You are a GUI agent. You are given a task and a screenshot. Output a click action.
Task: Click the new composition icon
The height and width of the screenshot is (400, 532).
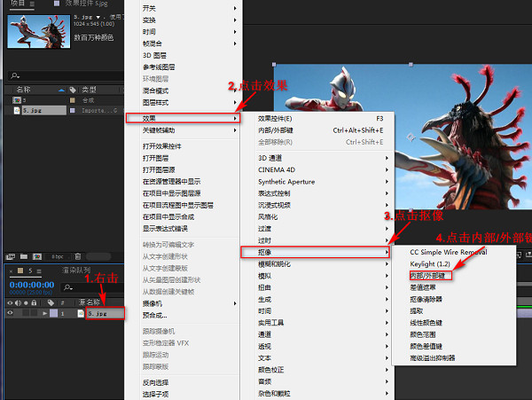pyautogui.click(x=37, y=256)
